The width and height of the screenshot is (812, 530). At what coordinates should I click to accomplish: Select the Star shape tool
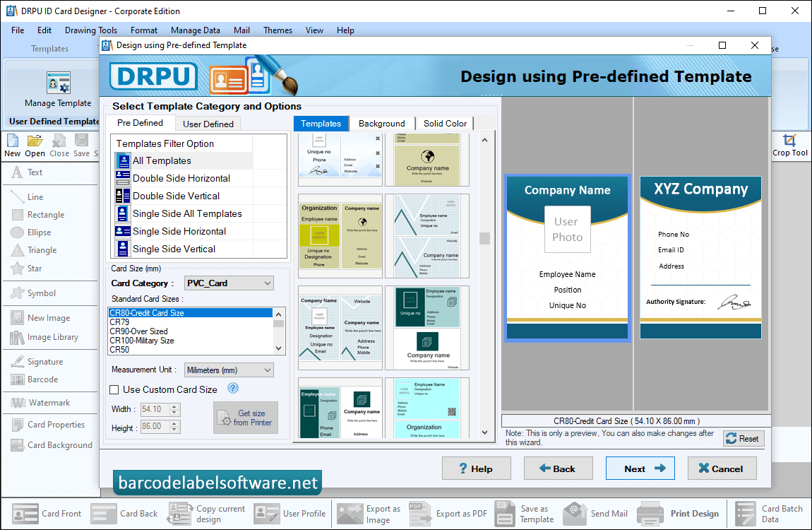[x=26, y=269]
